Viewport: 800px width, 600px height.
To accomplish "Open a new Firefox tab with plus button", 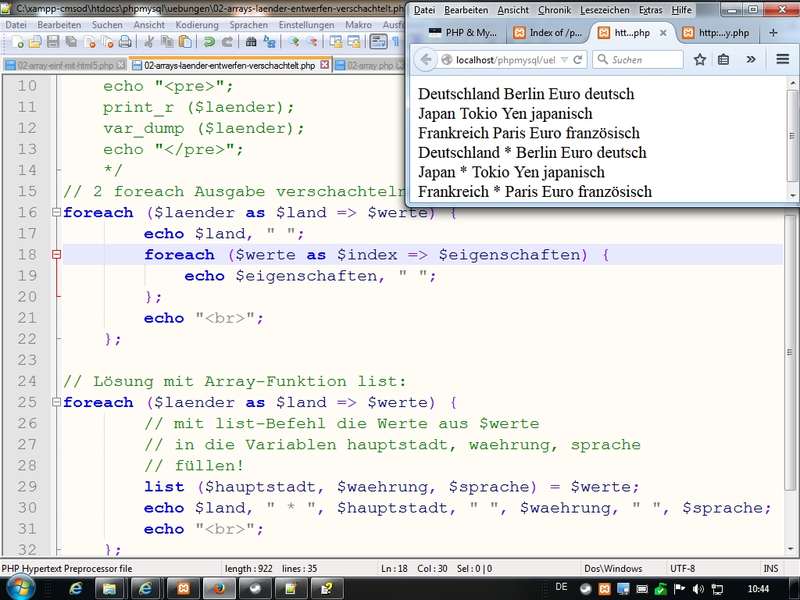I will [x=773, y=32].
